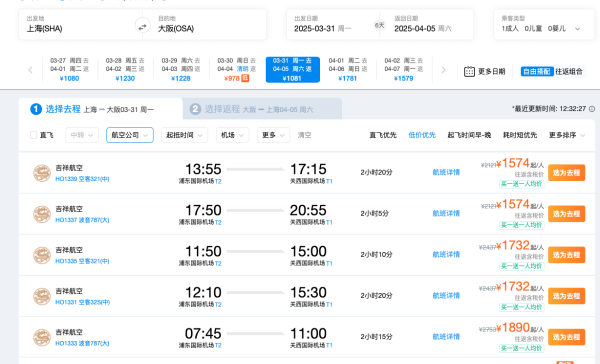Open the 起抵时间 time filter dropdown
Viewport: 600px width, 364px height.
(x=184, y=135)
